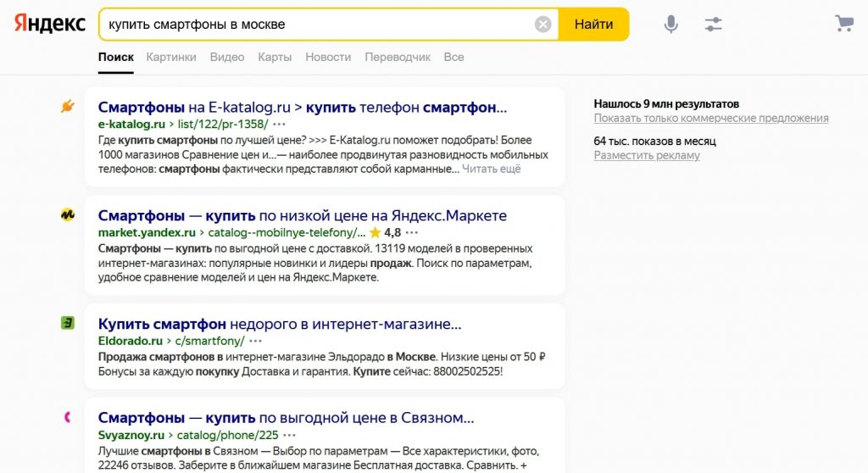Screen dimensions: 868x473
Task: Click the Яндекс logo
Action: pos(49,24)
